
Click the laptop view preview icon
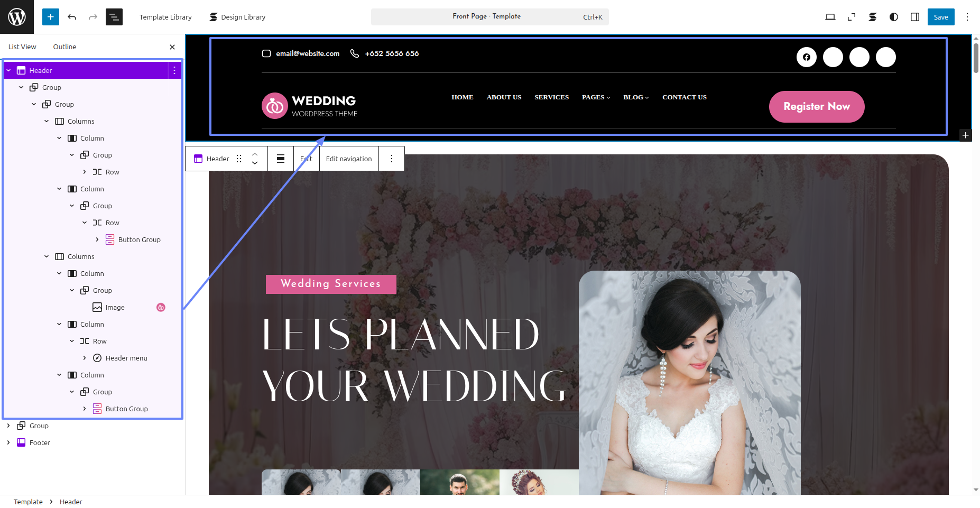830,17
